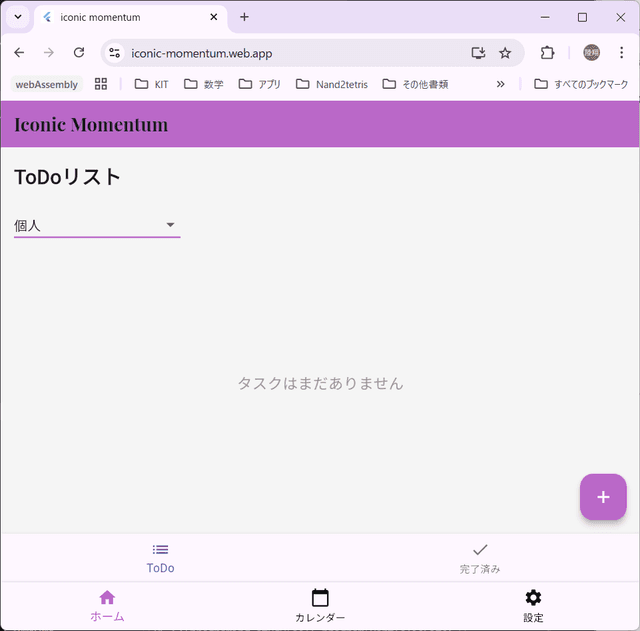The width and height of the screenshot is (640, 631).
Task: Open the アプリ bookmark folder
Action: 259,84
